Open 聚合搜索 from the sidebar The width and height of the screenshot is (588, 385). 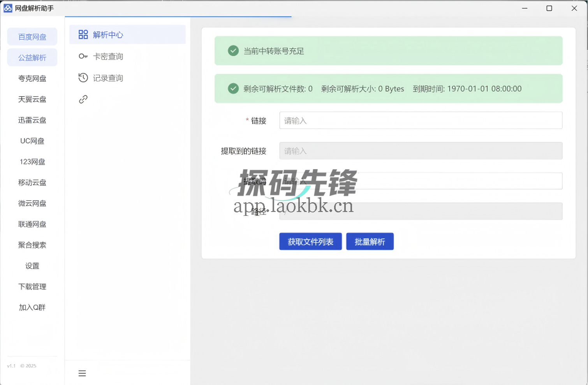click(x=32, y=245)
